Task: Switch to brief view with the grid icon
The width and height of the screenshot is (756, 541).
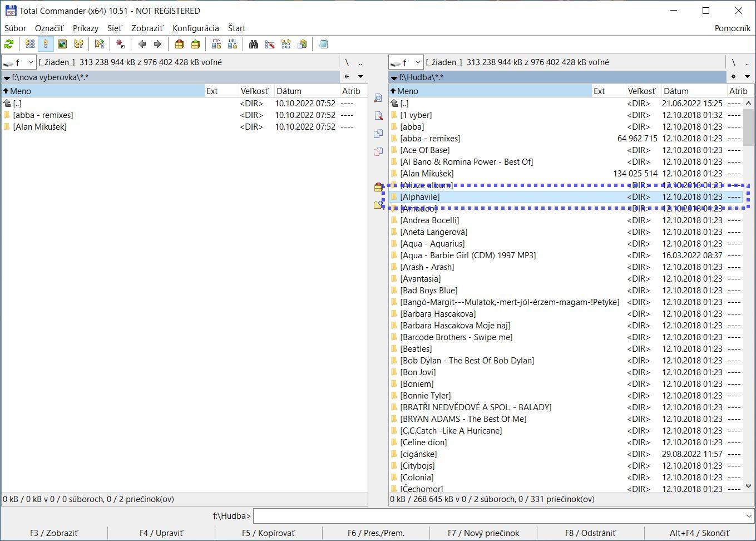Action: point(30,44)
